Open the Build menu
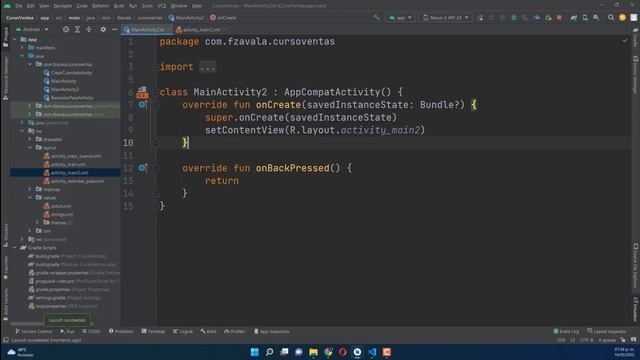 click(x=119, y=6)
